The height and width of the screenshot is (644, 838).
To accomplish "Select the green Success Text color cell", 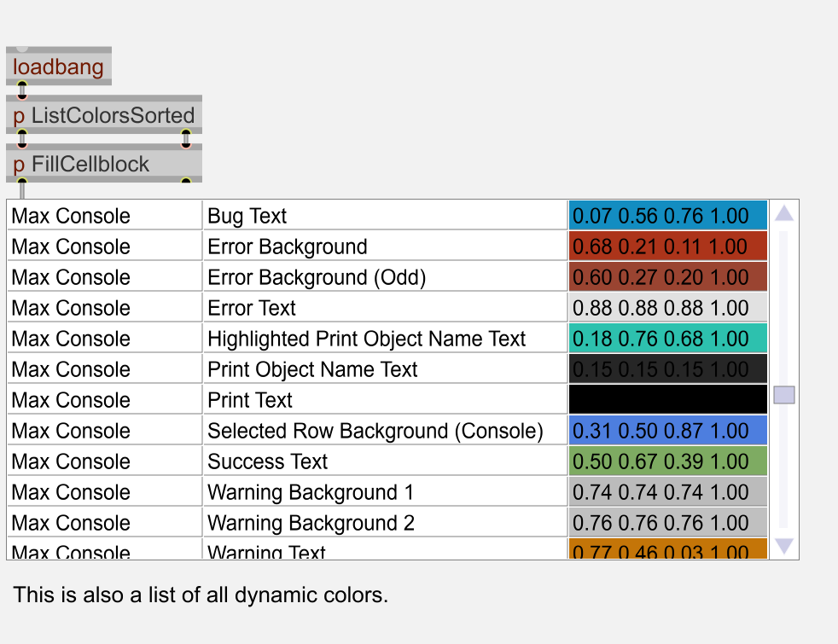I will pyautogui.click(x=668, y=461).
